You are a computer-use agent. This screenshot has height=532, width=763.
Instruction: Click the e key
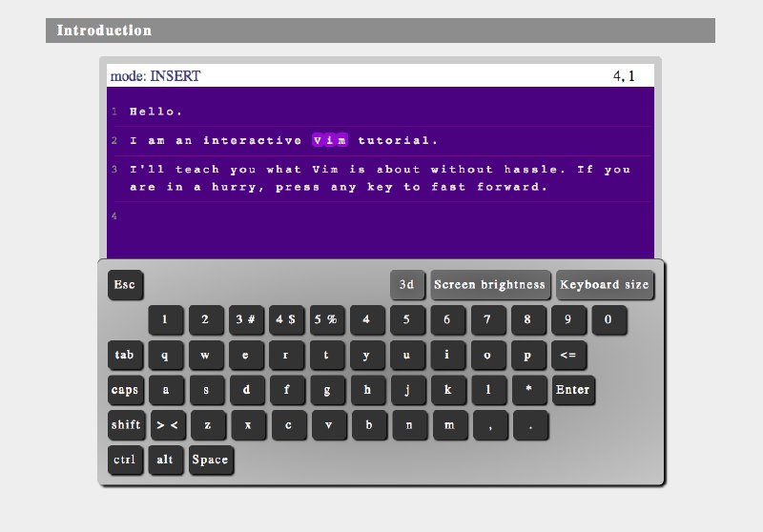[x=246, y=355]
